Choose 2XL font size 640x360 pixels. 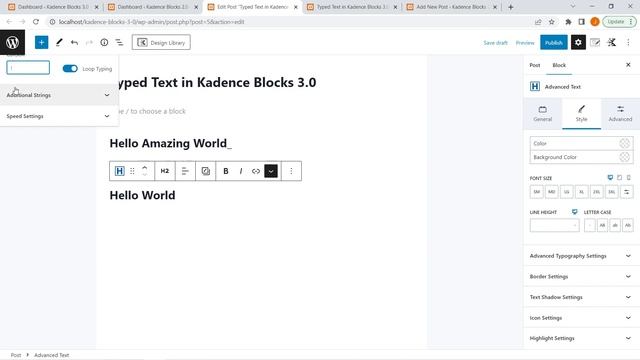tap(597, 191)
